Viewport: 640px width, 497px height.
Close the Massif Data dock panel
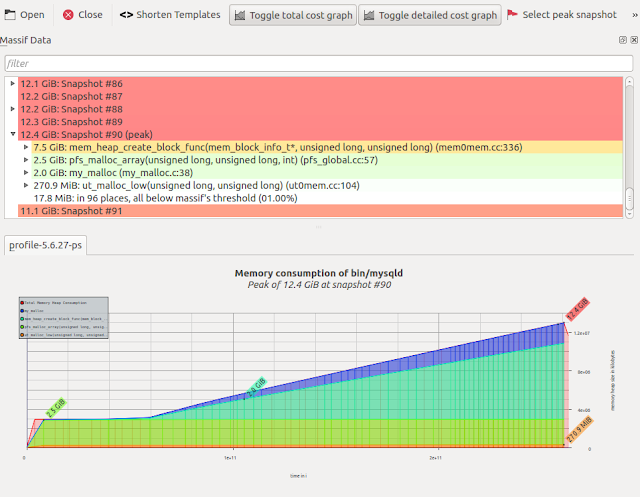634,40
